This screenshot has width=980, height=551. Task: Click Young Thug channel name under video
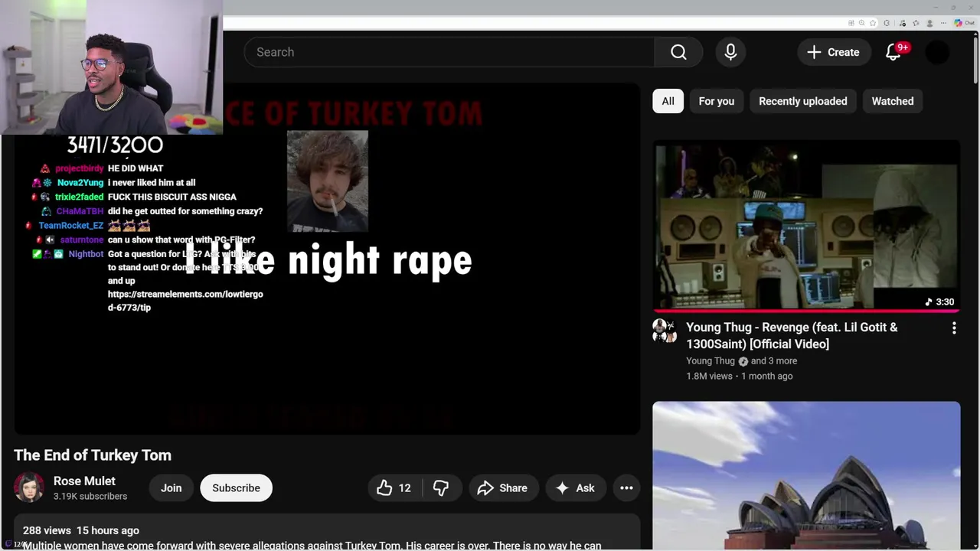710,360
